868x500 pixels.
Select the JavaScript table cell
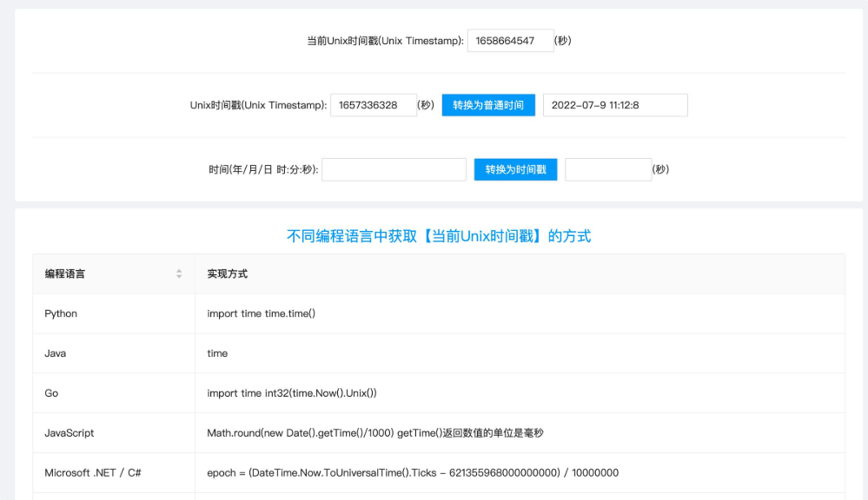coord(114,433)
